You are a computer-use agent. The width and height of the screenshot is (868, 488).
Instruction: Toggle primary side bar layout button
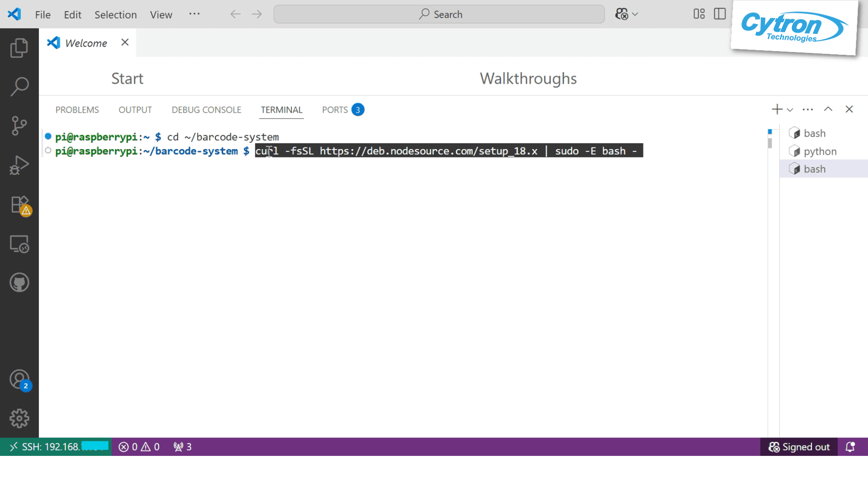[720, 14]
